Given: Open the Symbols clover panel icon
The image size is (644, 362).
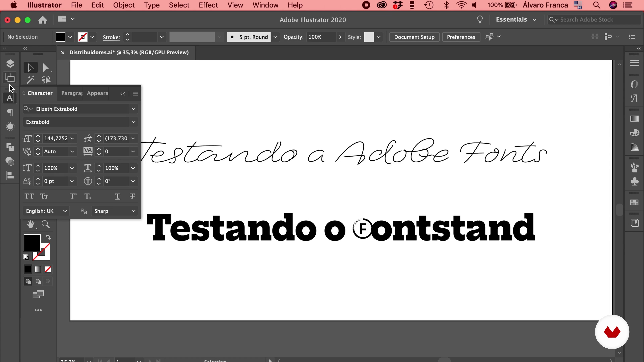Looking at the screenshot, I should click(634, 181).
